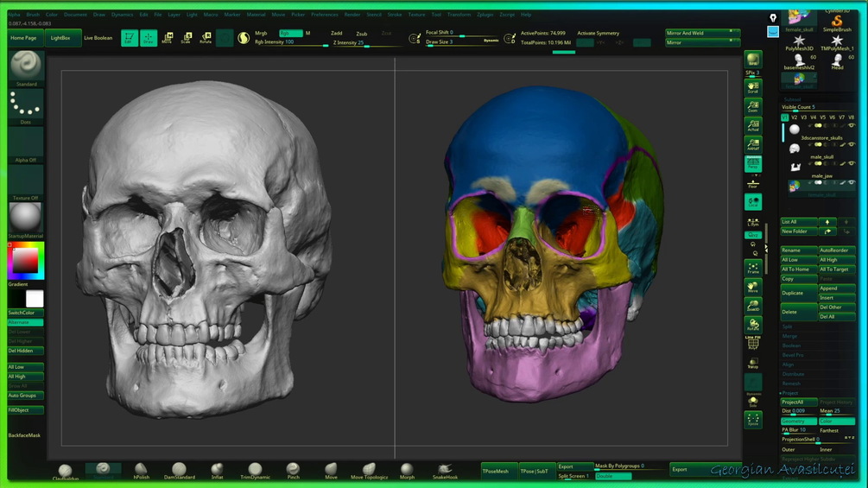Screen dimensions: 868x488
Task: Click the Zoom3D navigation button
Action: 753,306
